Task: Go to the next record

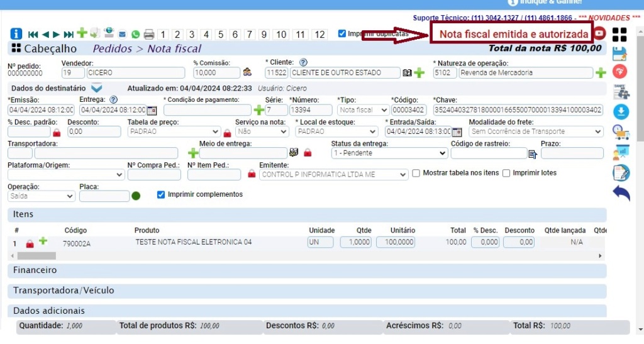Action: 57,35
